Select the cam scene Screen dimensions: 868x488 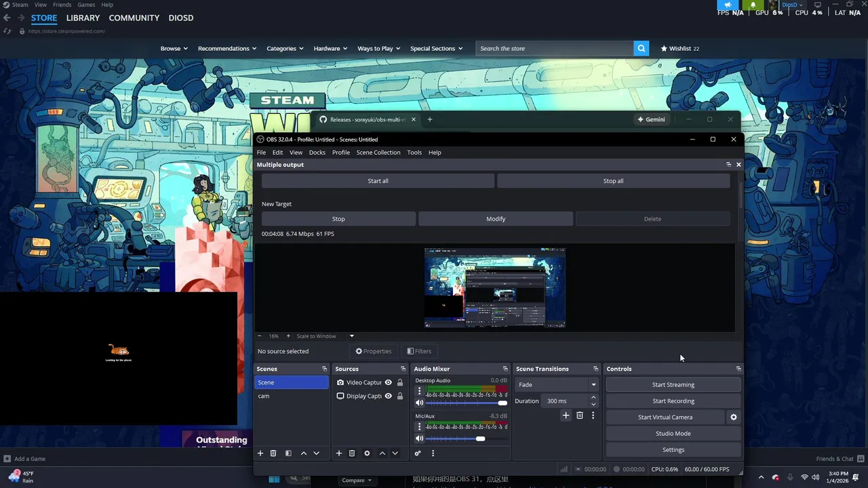(x=292, y=396)
